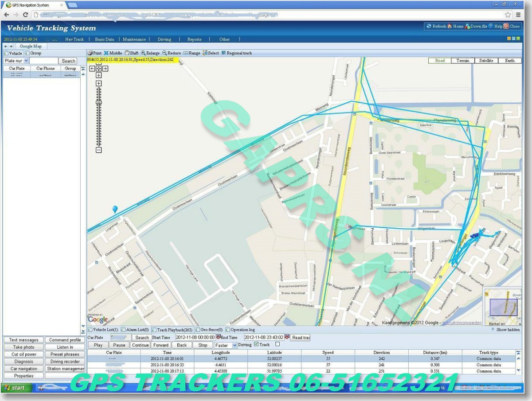Zoom out with the map minus button

pyautogui.click(x=98, y=150)
